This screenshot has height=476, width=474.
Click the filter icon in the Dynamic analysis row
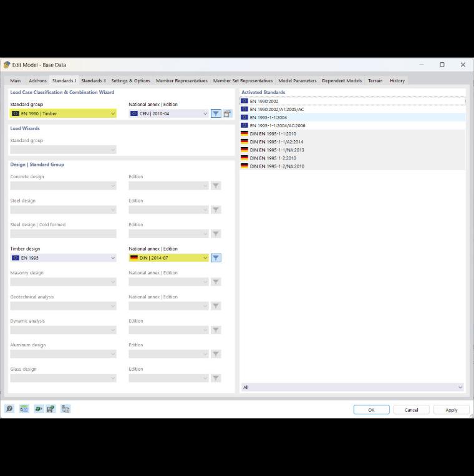click(216, 330)
